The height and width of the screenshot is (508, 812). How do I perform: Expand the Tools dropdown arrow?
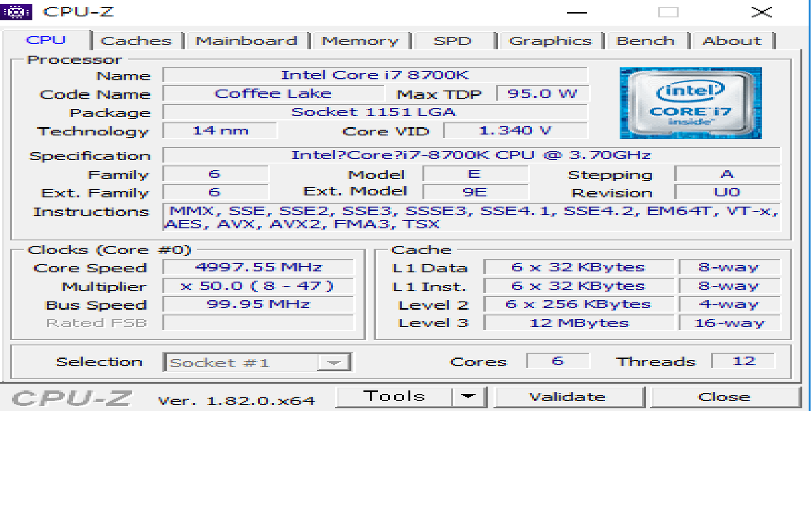point(468,396)
